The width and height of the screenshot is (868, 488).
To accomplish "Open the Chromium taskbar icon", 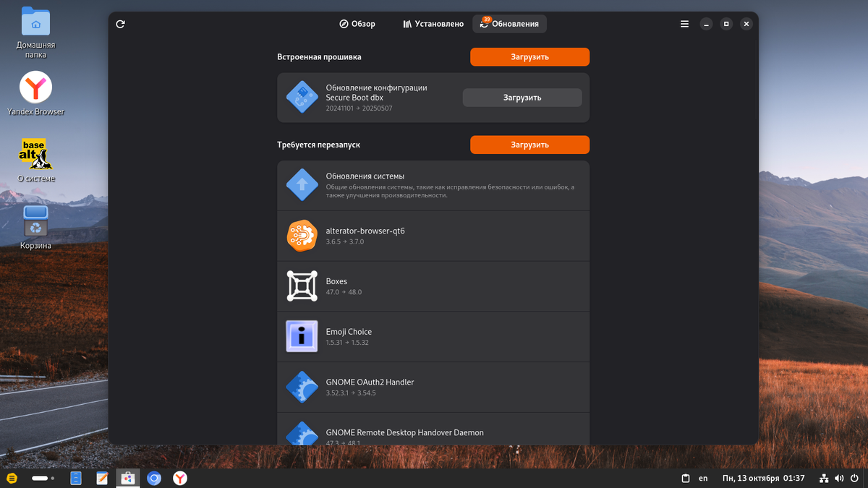I will click(153, 479).
